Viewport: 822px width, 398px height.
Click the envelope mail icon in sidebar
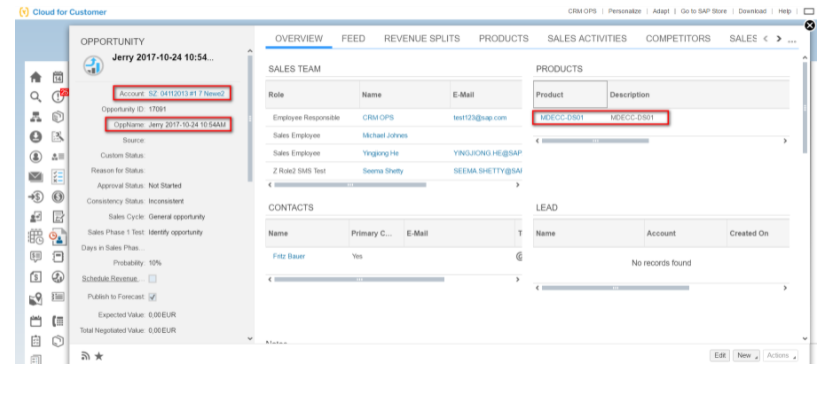tap(36, 177)
